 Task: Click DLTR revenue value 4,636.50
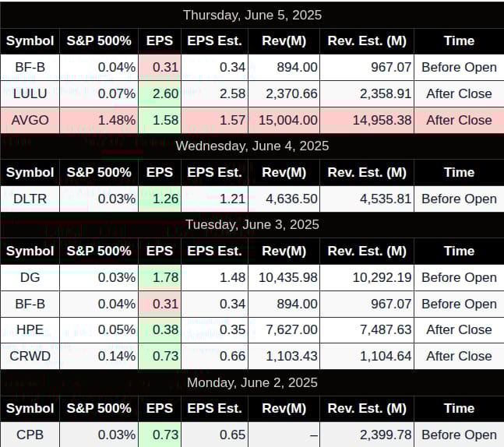pos(291,199)
